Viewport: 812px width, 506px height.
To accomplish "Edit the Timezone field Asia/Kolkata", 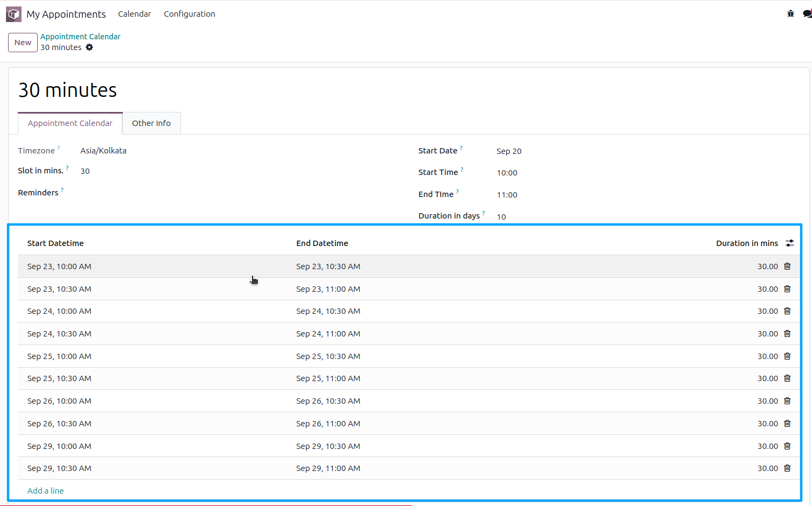I will [103, 151].
